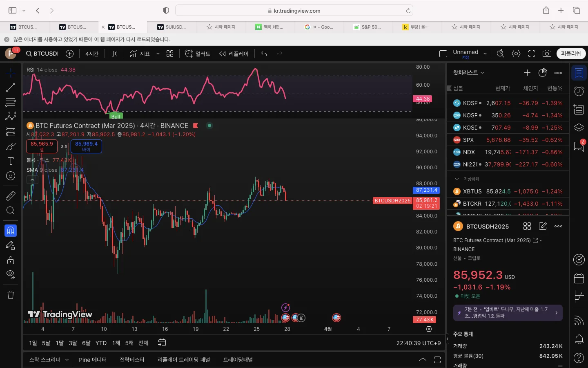Remove drawings with the trash icon
The image size is (588, 368).
(x=11, y=295)
